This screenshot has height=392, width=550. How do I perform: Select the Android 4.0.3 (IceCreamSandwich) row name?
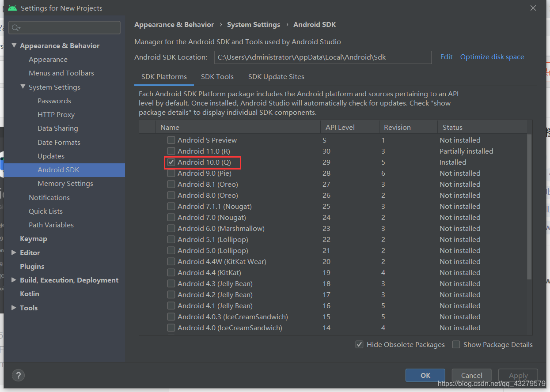point(233,317)
